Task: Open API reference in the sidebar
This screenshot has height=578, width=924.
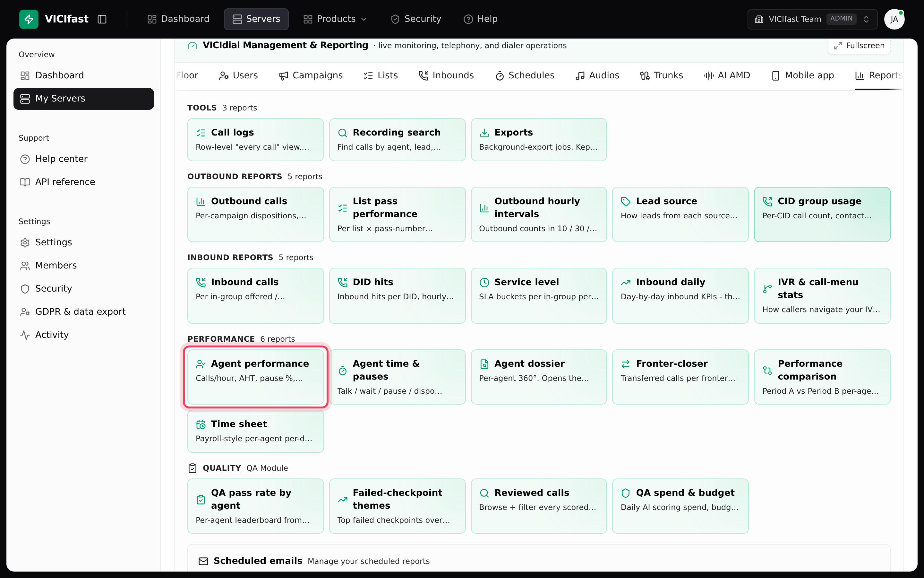Action: [x=84, y=182]
